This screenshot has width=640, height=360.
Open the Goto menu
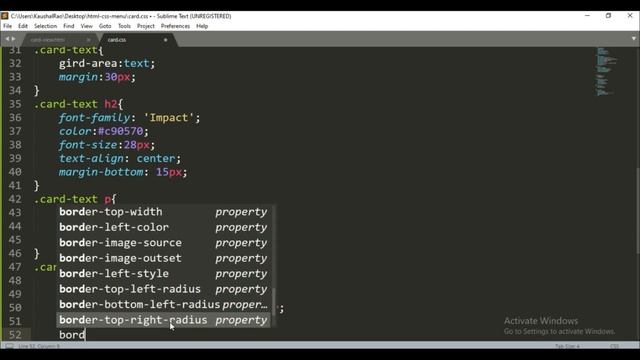[105, 26]
